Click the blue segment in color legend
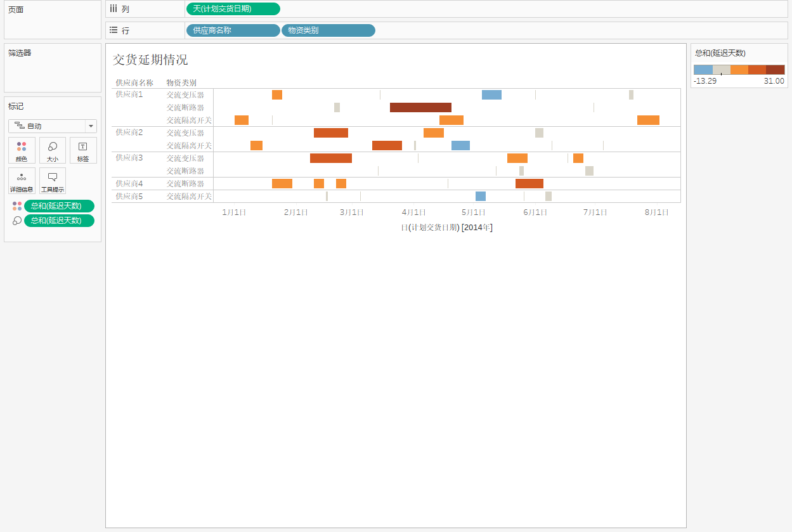Screen dimensions: 792x532 703,70
